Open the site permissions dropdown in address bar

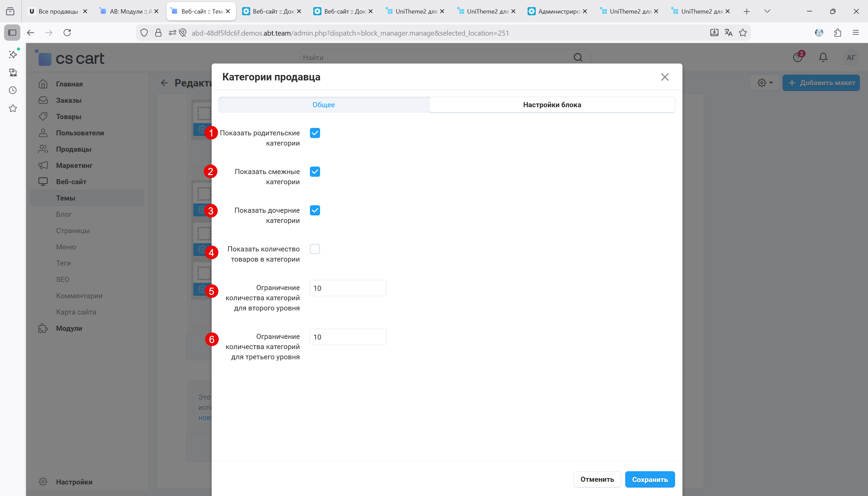172,33
